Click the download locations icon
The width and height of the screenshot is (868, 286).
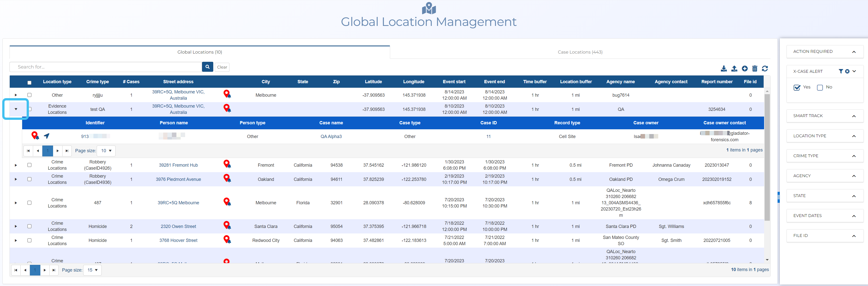tap(723, 69)
